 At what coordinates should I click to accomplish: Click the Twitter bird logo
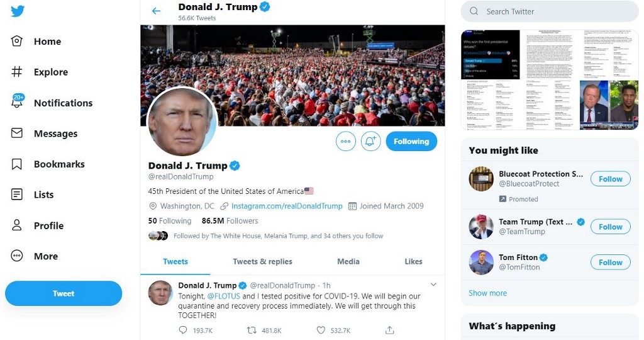[18, 11]
